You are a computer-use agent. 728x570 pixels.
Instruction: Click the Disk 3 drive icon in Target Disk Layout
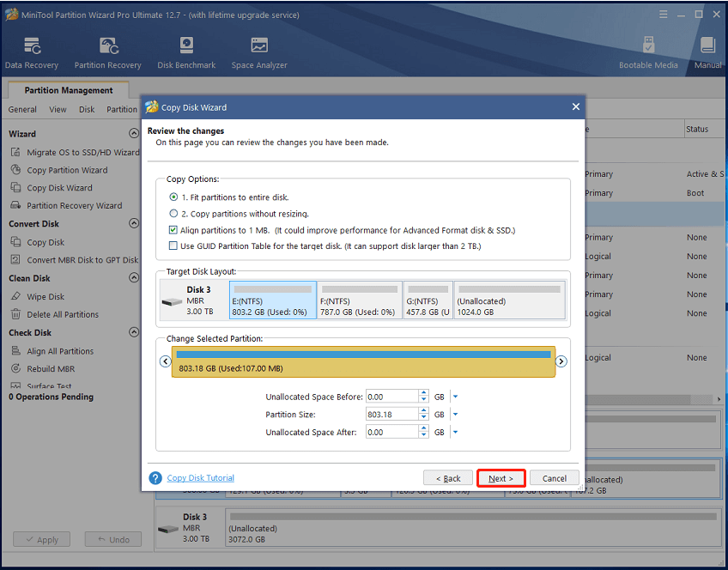172,302
